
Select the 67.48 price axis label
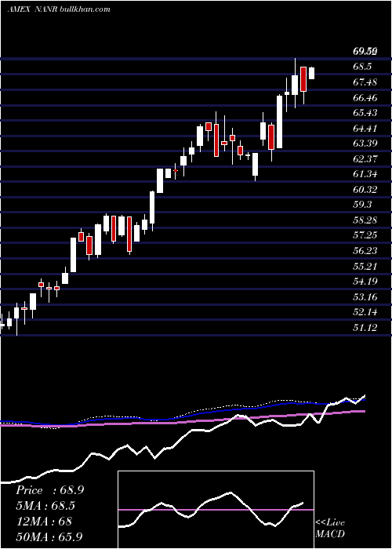click(x=365, y=82)
